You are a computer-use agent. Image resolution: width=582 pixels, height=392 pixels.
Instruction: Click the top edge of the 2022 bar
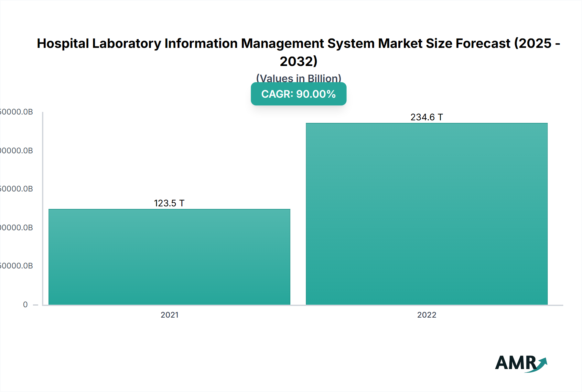tap(426, 123)
